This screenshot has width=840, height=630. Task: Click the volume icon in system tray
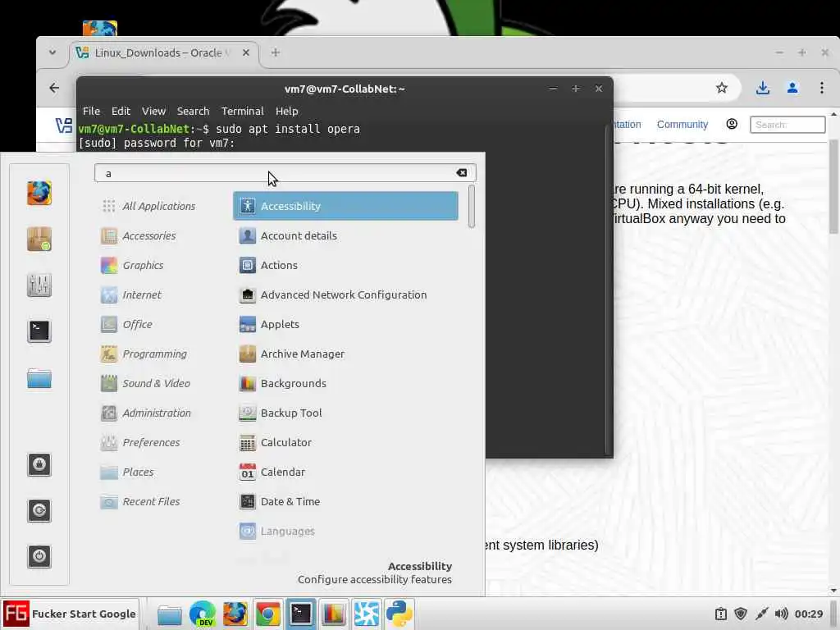tap(781, 614)
